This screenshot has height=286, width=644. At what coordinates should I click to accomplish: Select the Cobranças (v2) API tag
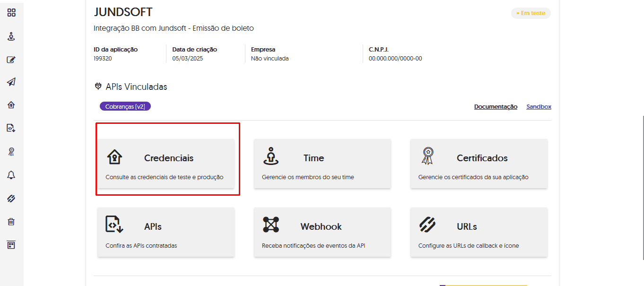[125, 107]
